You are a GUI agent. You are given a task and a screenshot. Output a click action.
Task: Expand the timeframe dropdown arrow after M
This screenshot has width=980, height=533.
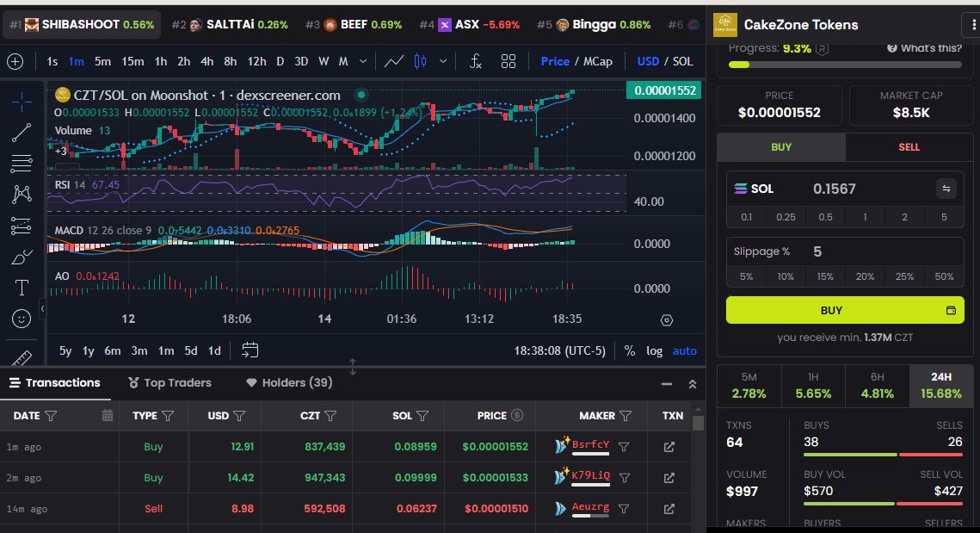(x=363, y=61)
